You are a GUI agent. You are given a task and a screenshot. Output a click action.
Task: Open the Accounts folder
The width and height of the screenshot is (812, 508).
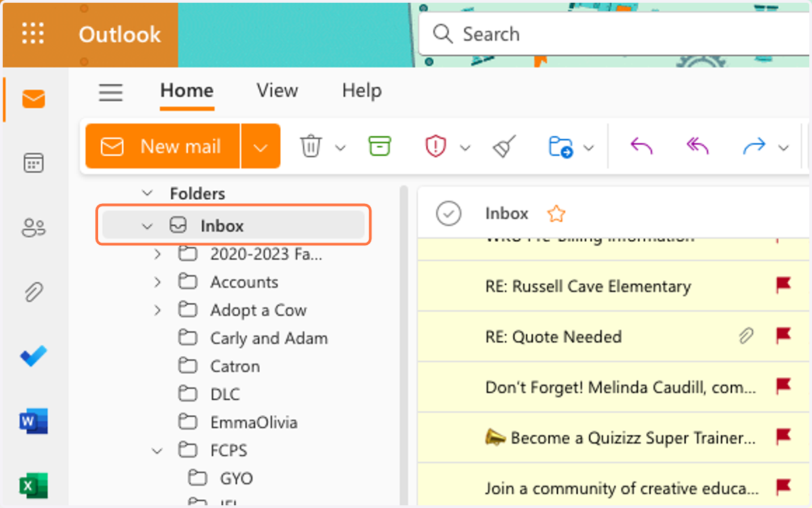[244, 282]
